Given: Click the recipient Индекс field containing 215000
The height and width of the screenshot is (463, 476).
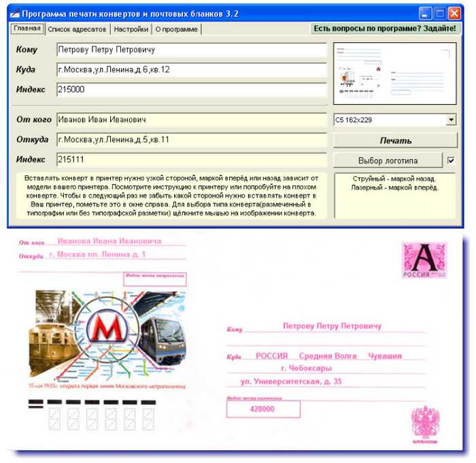Looking at the screenshot, I should 192,90.
